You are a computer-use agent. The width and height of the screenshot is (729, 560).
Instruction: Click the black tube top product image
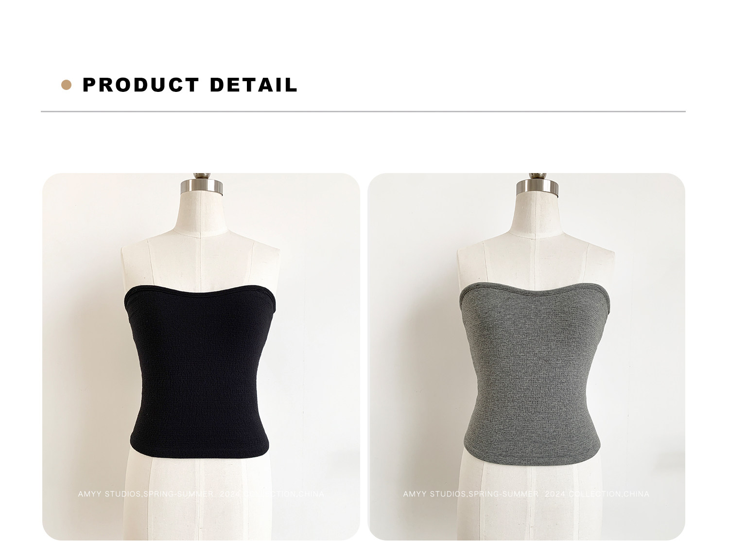[x=201, y=356]
